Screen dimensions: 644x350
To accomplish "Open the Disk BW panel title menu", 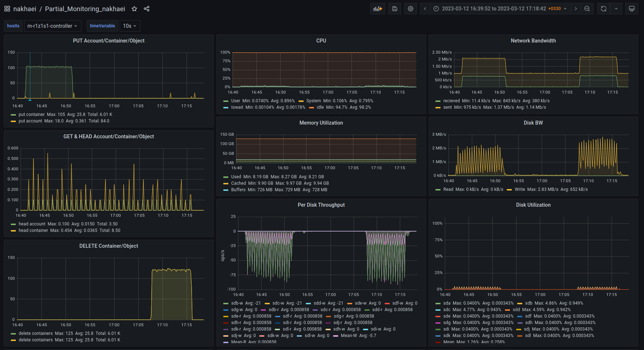I will pyautogui.click(x=533, y=123).
